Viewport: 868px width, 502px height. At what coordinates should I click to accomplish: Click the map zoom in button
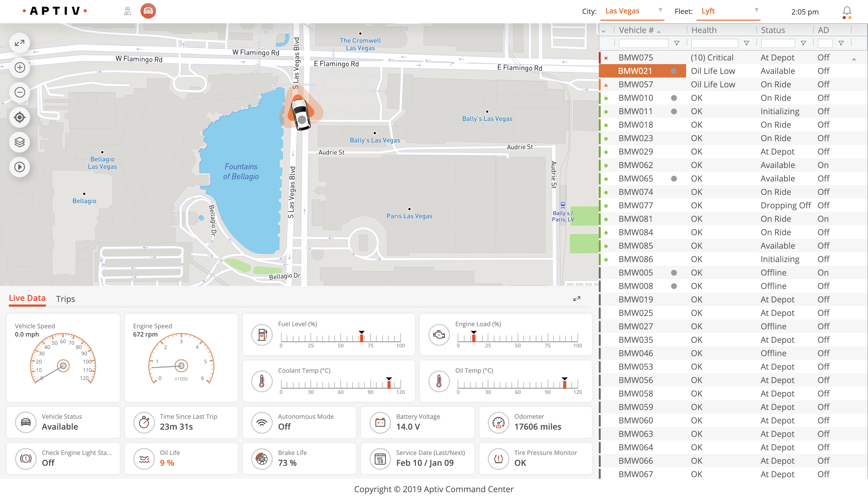click(x=20, y=67)
